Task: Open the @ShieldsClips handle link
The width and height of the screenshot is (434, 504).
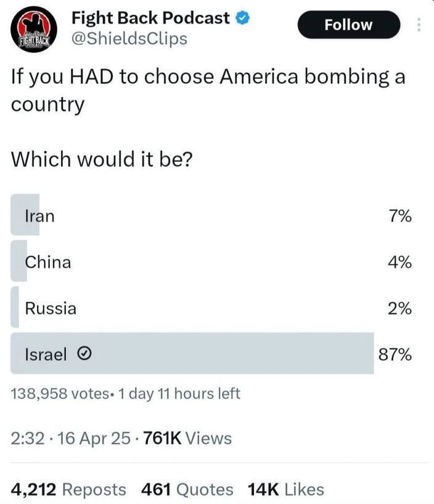Action: pos(129,39)
